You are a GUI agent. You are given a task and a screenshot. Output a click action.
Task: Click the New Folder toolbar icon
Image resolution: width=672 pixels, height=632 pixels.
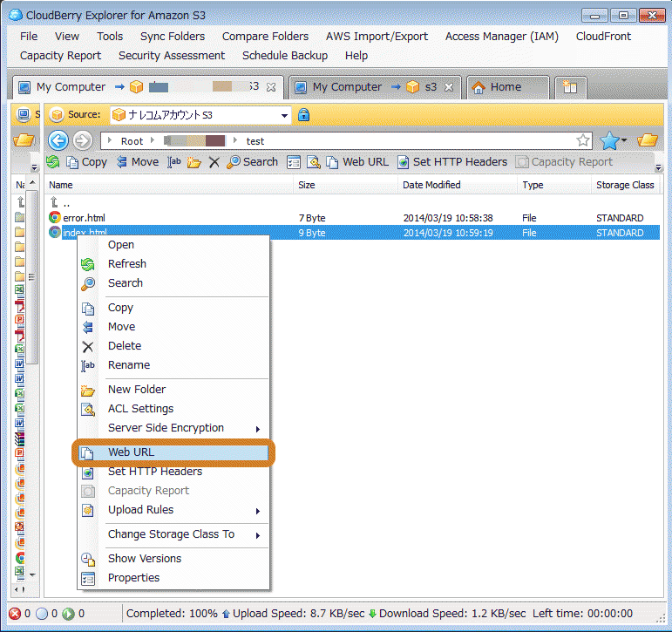[x=193, y=162]
